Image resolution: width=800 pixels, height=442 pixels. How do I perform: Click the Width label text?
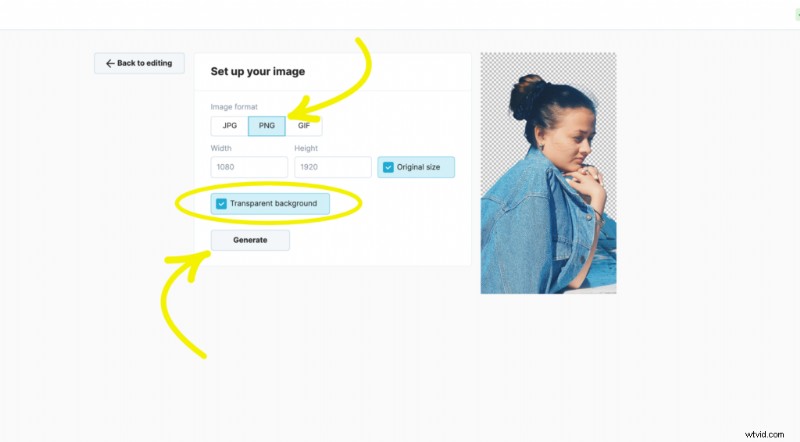pos(221,148)
